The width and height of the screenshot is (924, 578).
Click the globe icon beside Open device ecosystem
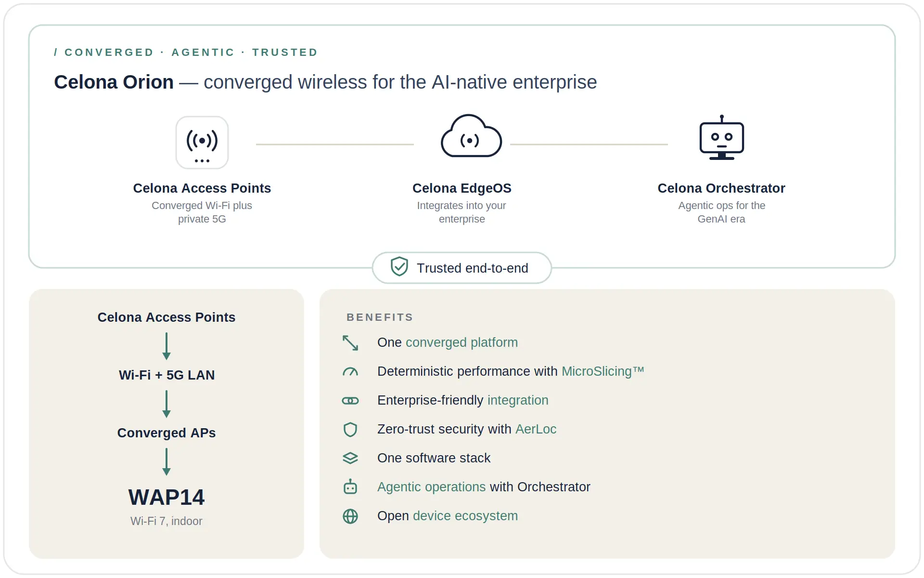350,516
